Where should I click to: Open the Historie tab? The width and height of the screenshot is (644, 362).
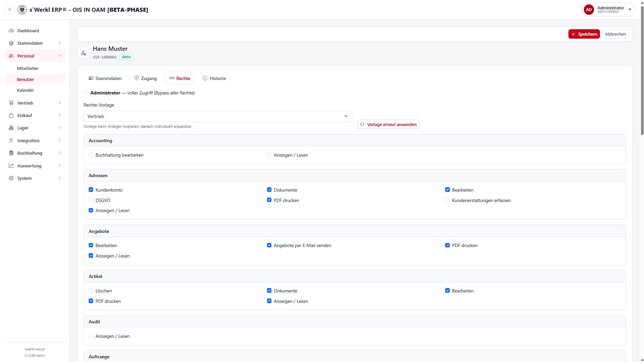214,78
